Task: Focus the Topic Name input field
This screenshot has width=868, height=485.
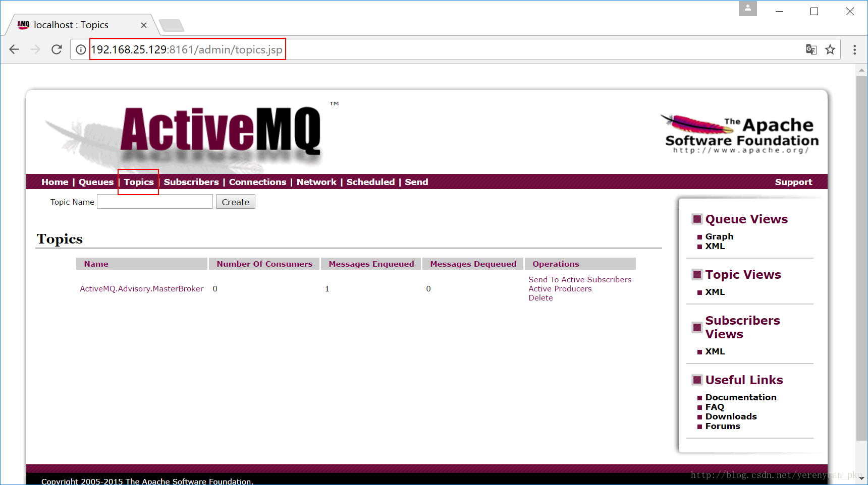Action: pyautogui.click(x=155, y=202)
